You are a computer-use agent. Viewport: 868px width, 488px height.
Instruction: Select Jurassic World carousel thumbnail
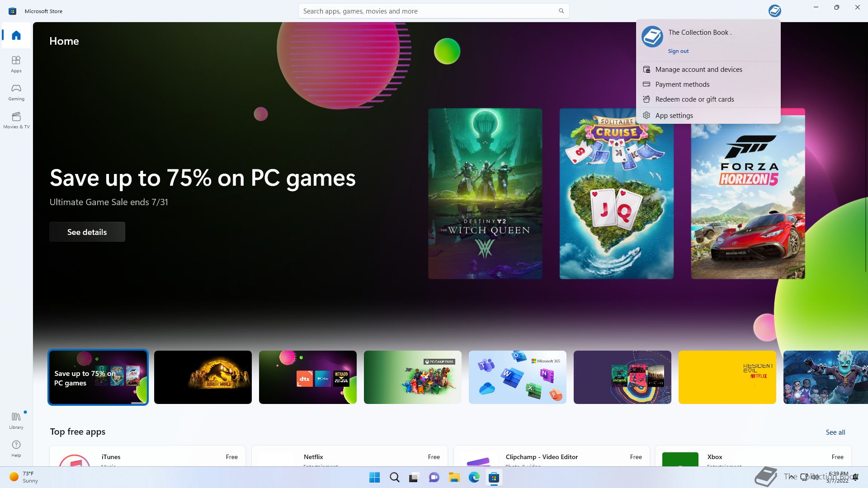203,377
